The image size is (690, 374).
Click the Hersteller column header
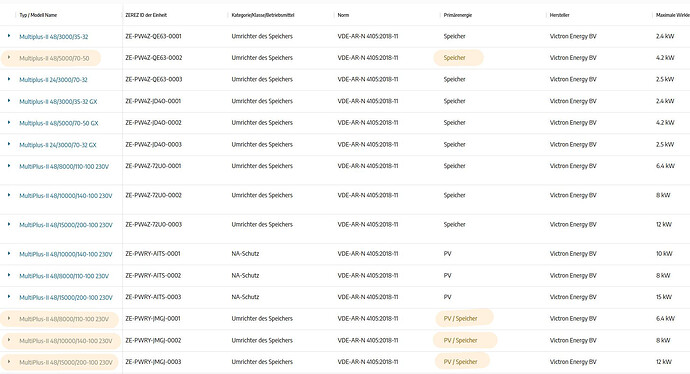[x=559, y=15]
